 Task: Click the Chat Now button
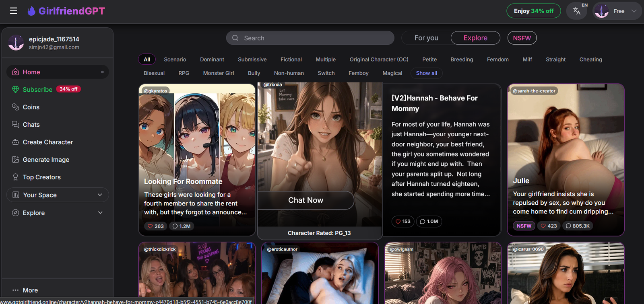(x=305, y=200)
